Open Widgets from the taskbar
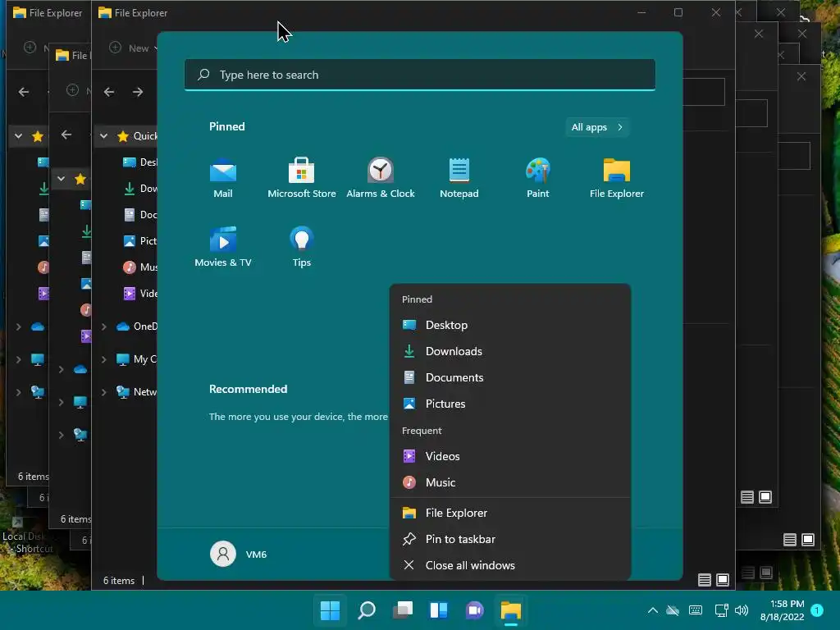The image size is (840, 630). (439, 610)
